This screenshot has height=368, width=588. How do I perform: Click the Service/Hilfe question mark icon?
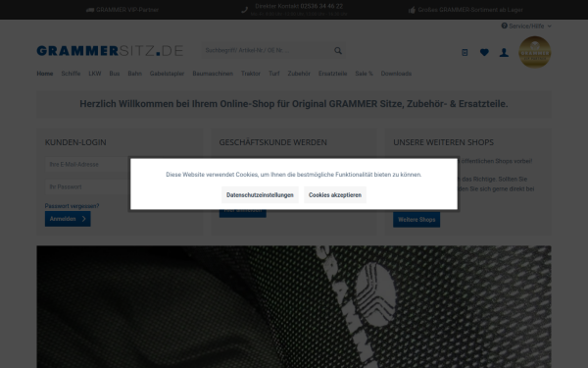pos(504,26)
